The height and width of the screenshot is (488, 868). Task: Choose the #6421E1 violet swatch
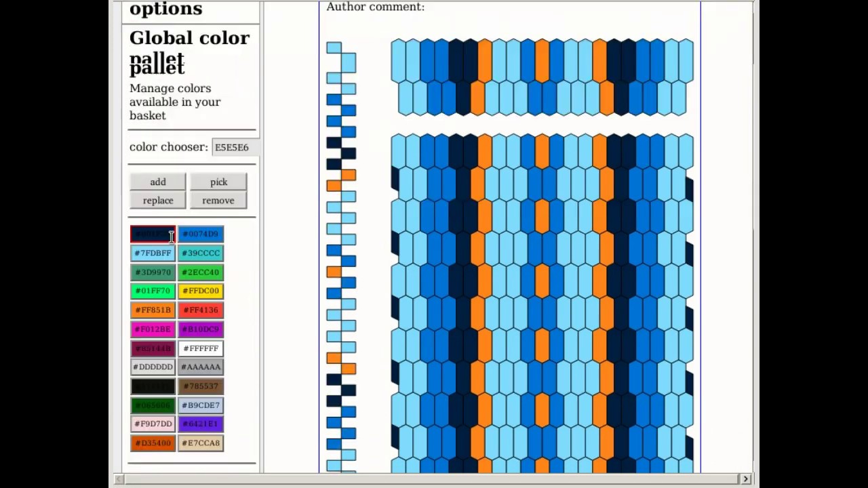pos(201,424)
